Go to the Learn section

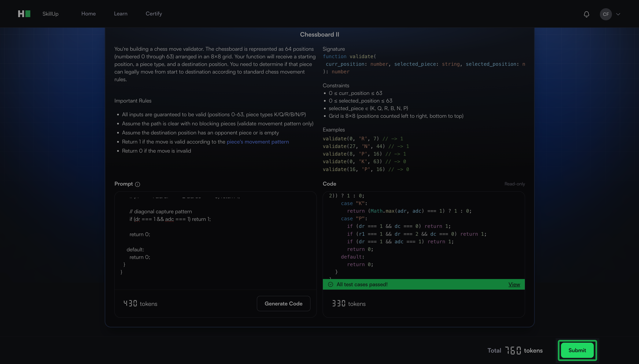[x=121, y=14]
